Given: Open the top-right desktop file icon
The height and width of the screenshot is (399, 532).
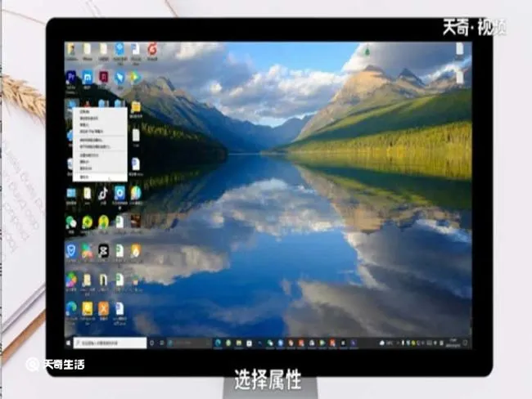Looking at the screenshot, I should coord(460,50).
